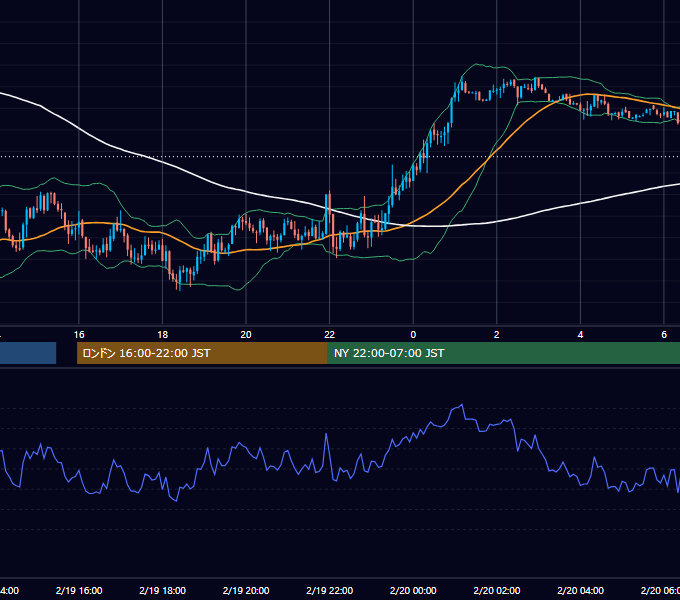Click the 18 hour label on the price chart axis
The image size is (680, 600).
[162, 335]
